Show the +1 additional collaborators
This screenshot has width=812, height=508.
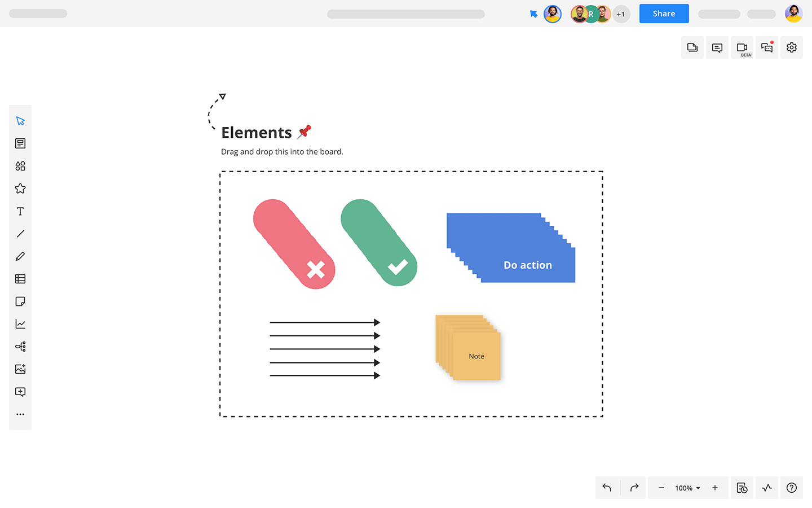click(621, 14)
